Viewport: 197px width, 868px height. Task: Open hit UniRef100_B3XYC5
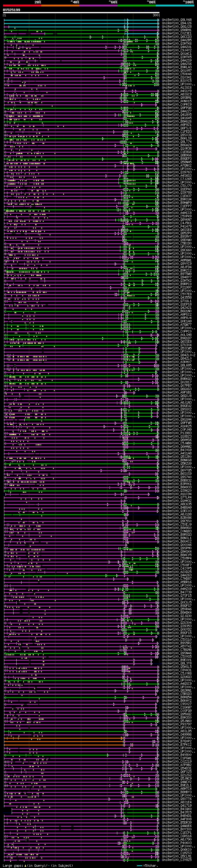(177, 81)
